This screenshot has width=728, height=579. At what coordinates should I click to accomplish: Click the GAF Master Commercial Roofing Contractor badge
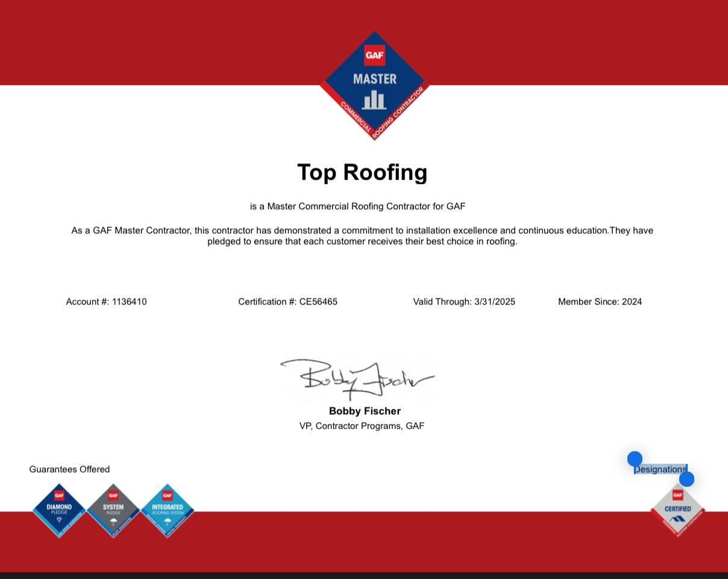374,86
